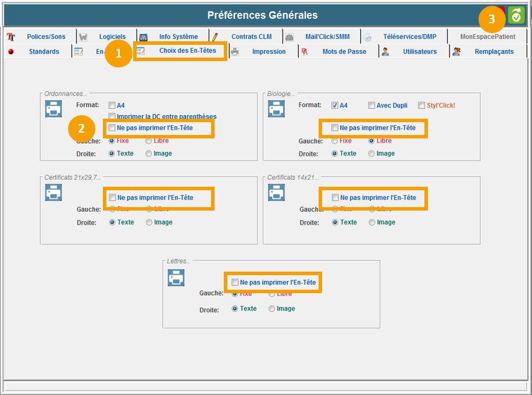
Task: Select 'Image' radio for Droite in Ordonnances
Action: (149, 154)
